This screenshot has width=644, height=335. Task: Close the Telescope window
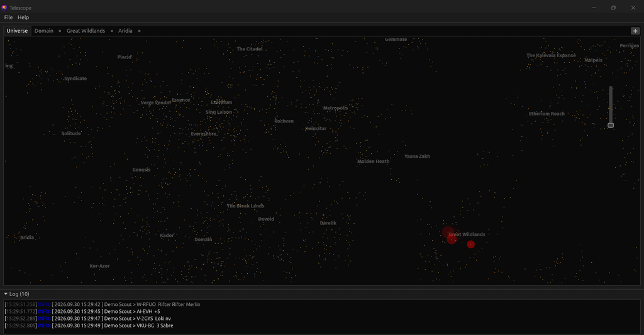(633, 8)
